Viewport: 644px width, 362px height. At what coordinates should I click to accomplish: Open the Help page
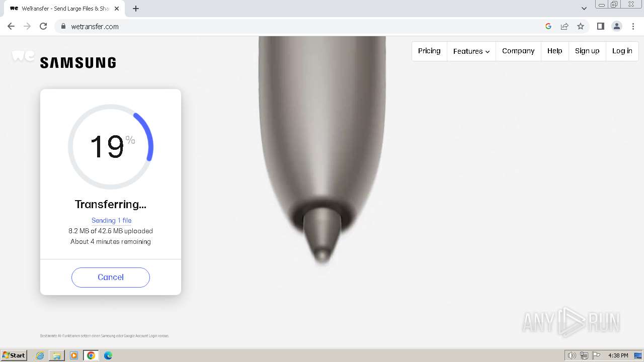555,51
